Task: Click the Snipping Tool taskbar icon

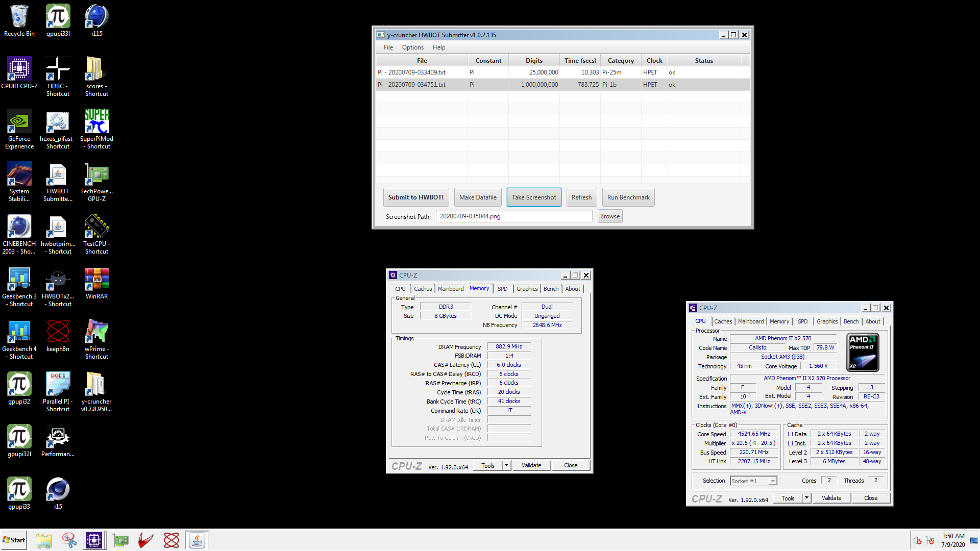Action: pyautogui.click(x=69, y=540)
